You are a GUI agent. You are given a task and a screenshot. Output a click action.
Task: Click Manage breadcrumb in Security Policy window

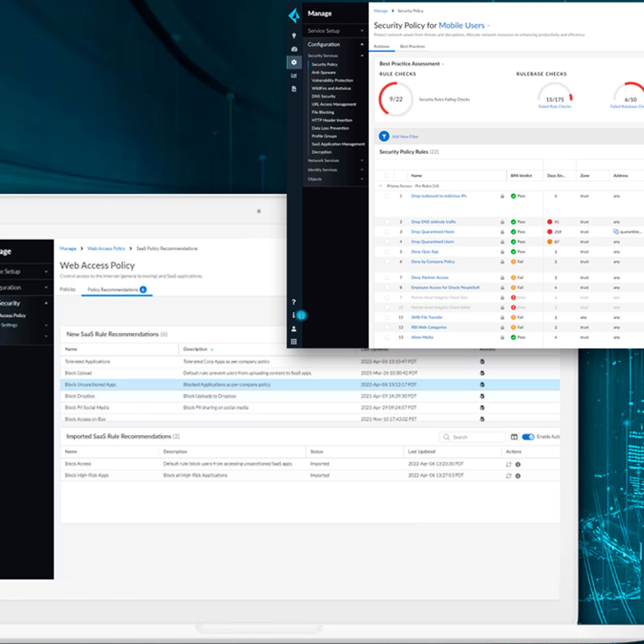[x=380, y=11]
